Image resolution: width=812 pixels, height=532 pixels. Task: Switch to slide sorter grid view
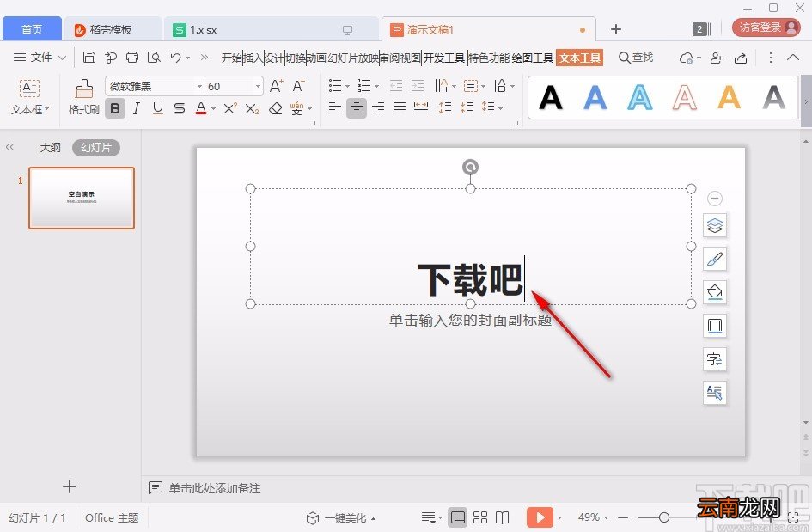pyautogui.click(x=480, y=517)
